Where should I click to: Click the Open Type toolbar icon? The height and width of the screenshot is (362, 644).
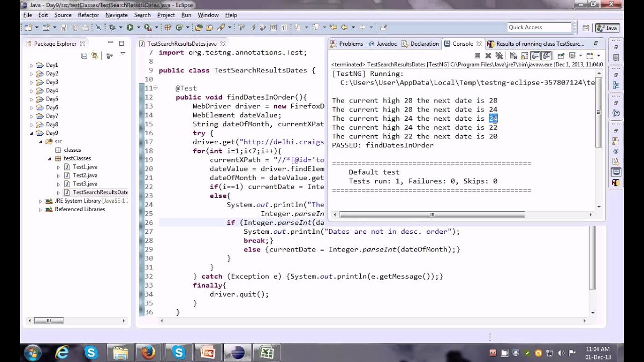click(x=199, y=28)
